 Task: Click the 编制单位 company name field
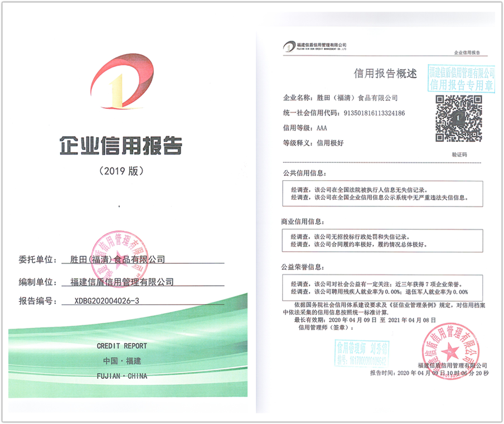tap(122, 282)
